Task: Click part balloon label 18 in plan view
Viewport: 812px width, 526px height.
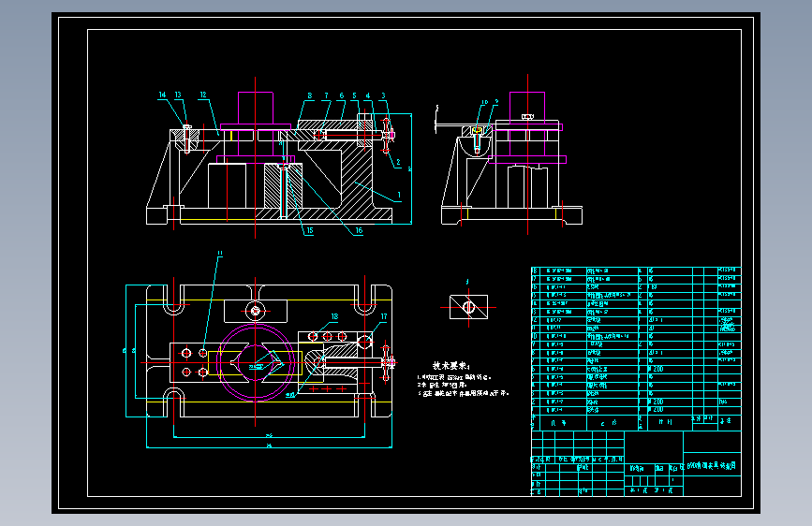Action: pyautogui.click(x=334, y=316)
